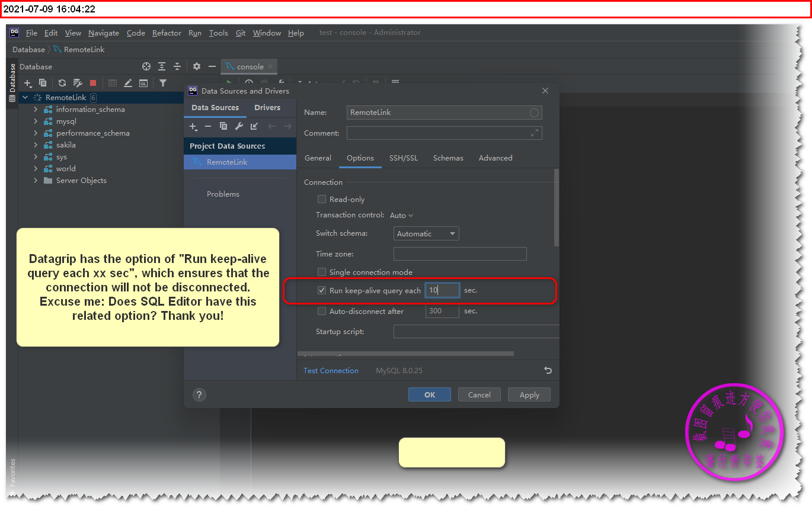812x510 pixels.
Task: Collapse all nodes in Database panel header
Action: [x=177, y=67]
